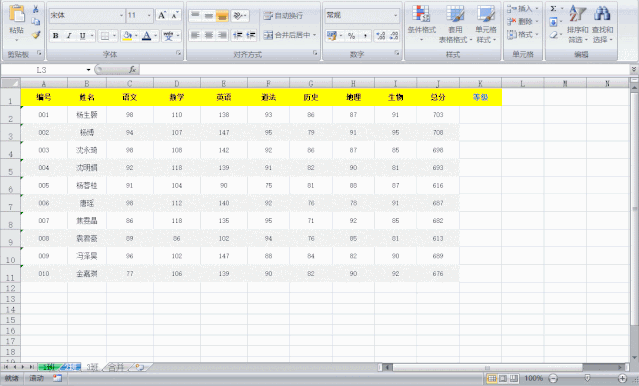
Task: Click the phonetic guide 文 icon
Action: coord(168,36)
